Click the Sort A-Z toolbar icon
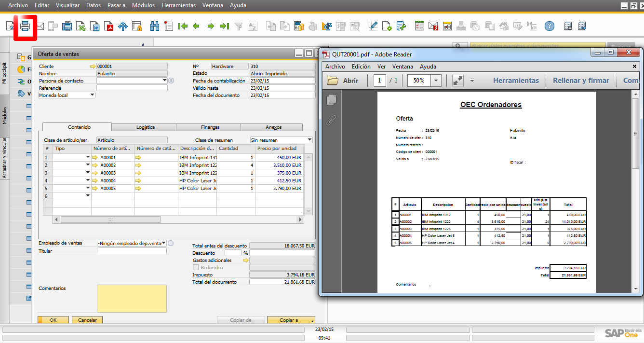The height and width of the screenshot is (343, 644). pos(252,26)
